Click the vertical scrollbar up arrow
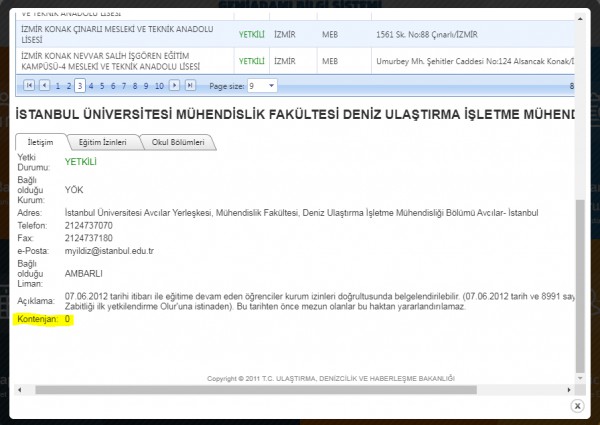This screenshot has height=425, width=600. tap(580, 19)
